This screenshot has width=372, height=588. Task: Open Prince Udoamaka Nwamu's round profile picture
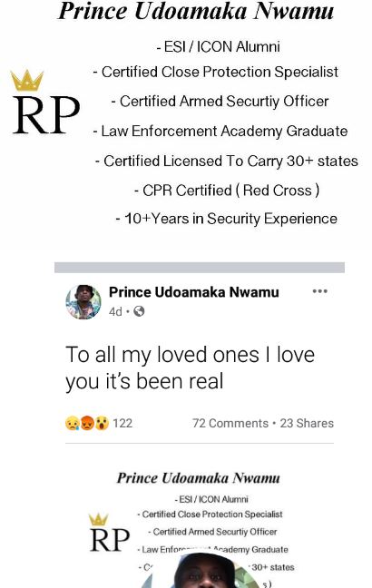point(83,302)
